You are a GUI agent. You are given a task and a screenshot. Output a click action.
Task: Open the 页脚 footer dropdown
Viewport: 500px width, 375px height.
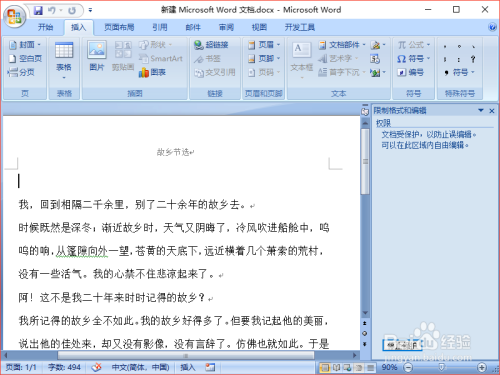click(x=264, y=59)
